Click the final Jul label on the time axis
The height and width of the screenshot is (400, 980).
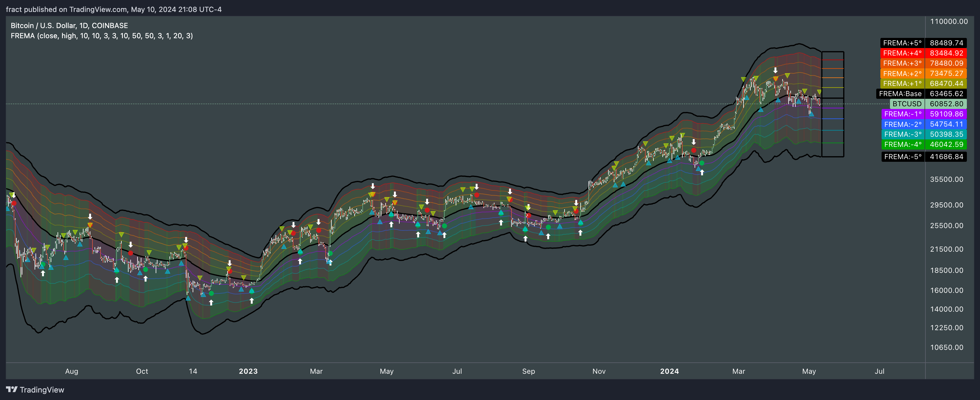[879, 371]
